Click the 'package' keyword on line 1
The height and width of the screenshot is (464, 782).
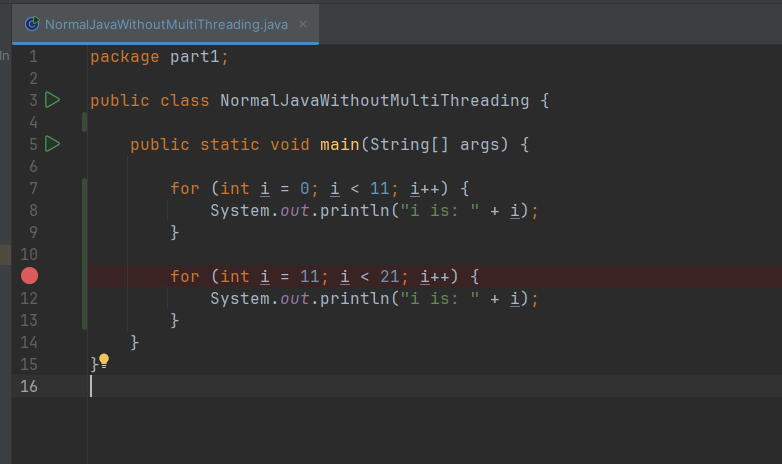coord(125,57)
